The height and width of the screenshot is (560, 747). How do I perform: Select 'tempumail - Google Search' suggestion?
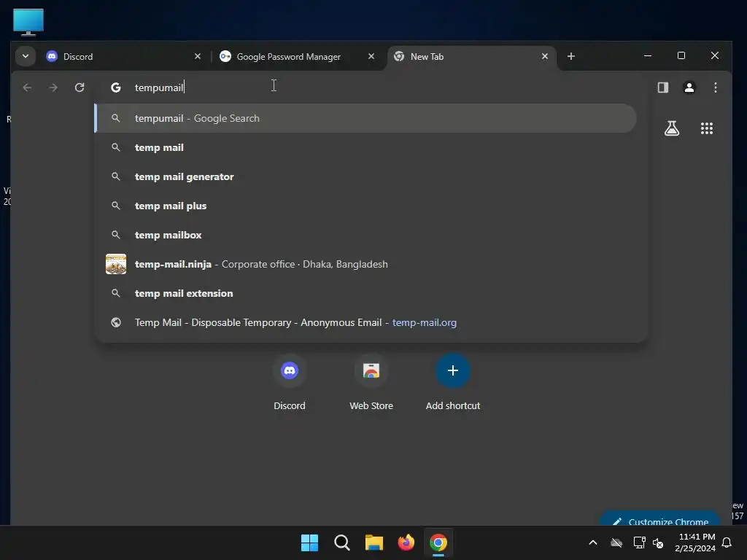(x=365, y=118)
